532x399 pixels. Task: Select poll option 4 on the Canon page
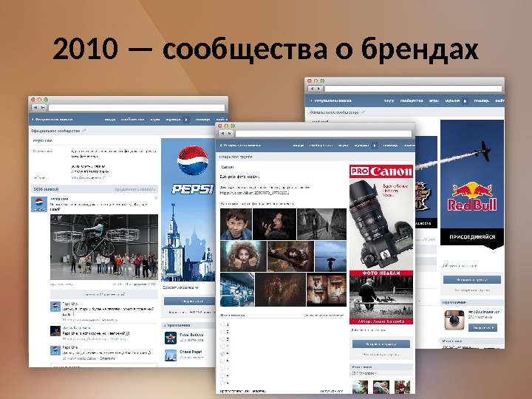pos(222,347)
